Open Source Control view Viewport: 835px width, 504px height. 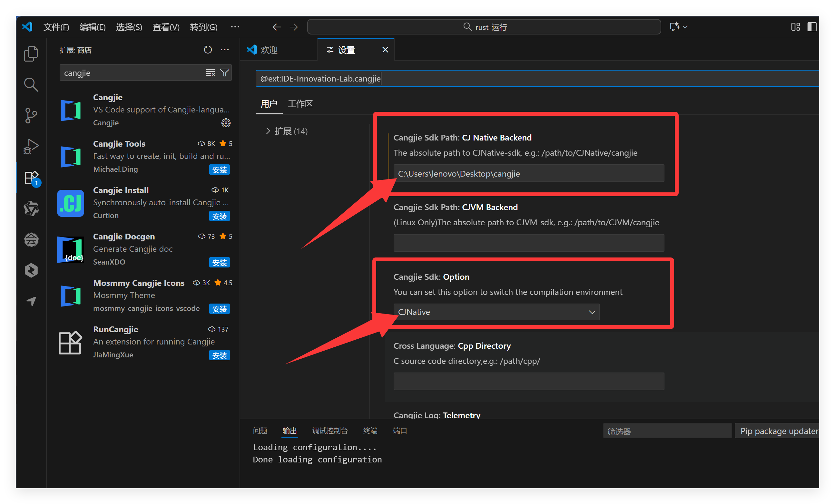31,115
